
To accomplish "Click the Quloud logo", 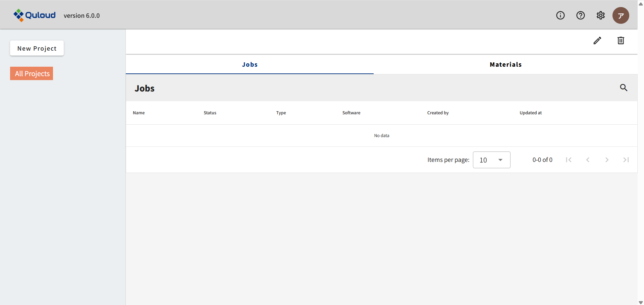I will coord(35,15).
